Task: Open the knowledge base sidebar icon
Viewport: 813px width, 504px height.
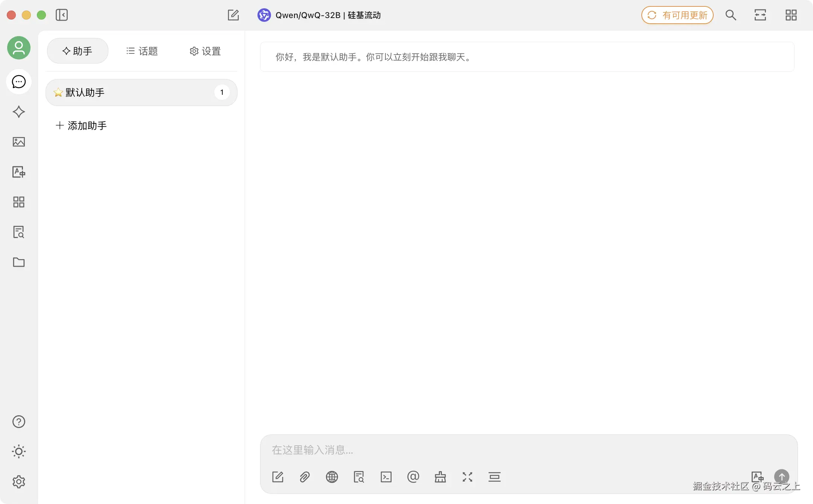Action: pyautogui.click(x=18, y=232)
